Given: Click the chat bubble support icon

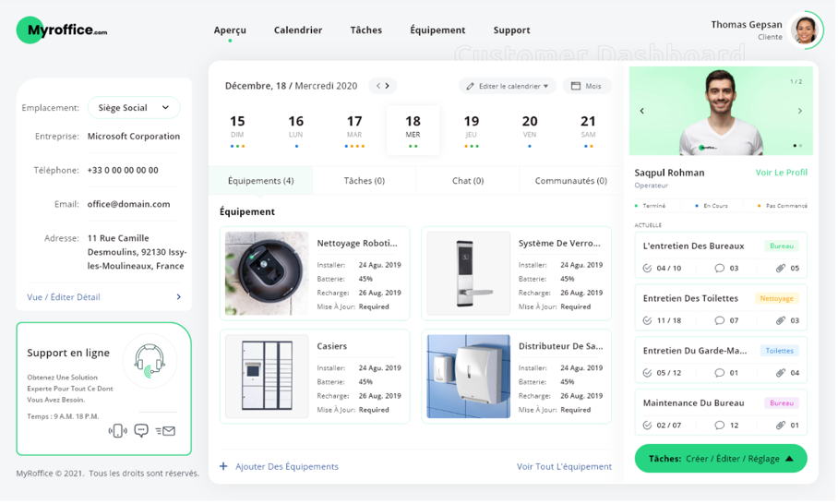Looking at the screenshot, I should point(141,431).
